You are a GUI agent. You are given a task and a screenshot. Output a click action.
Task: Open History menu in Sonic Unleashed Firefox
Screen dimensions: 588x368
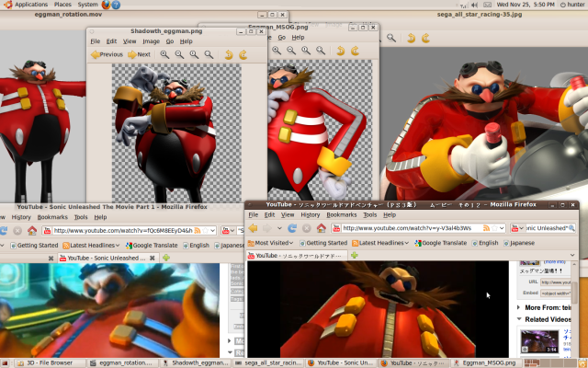(x=21, y=217)
